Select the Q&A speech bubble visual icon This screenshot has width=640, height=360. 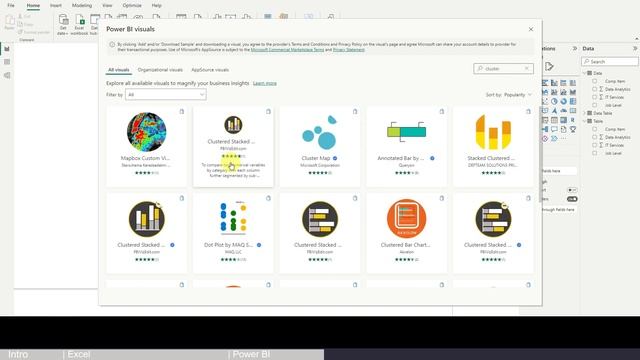pos(554,129)
